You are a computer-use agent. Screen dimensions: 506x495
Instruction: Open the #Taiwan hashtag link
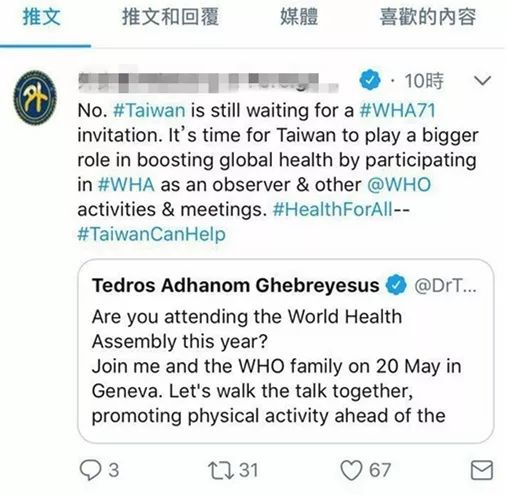click(149, 110)
